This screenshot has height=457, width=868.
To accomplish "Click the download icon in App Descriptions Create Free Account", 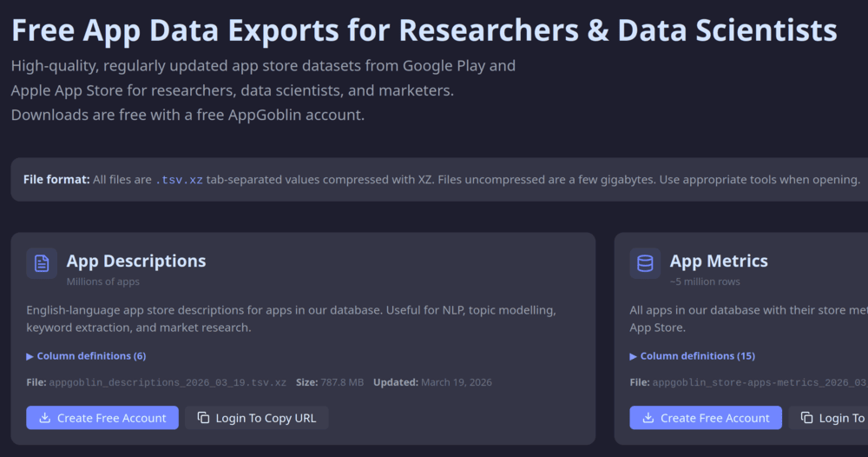I will (x=45, y=418).
